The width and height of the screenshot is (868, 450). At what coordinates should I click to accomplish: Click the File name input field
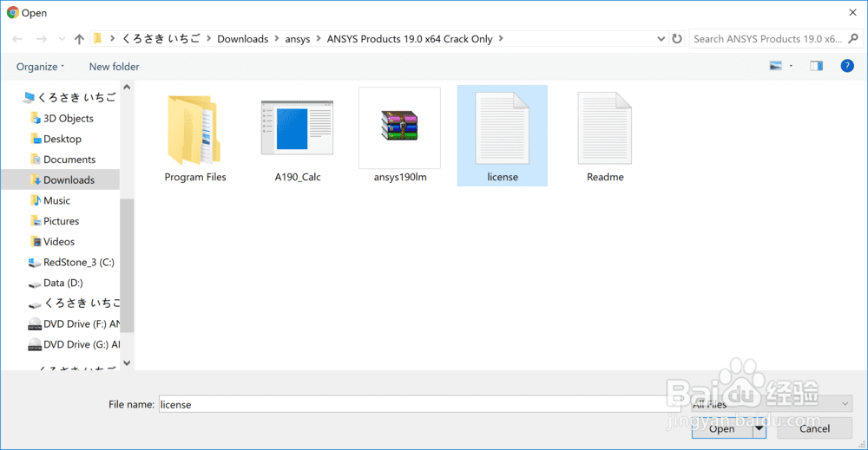click(419, 404)
